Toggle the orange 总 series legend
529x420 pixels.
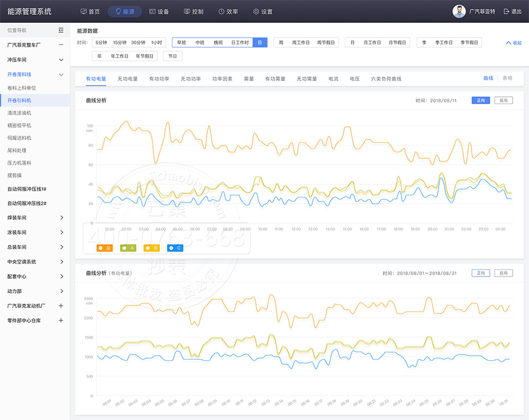pos(105,248)
